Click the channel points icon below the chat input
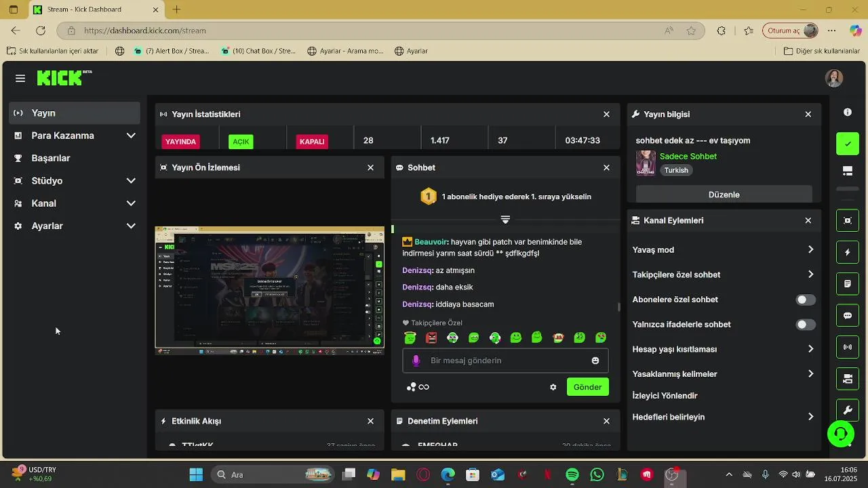 coord(418,387)
